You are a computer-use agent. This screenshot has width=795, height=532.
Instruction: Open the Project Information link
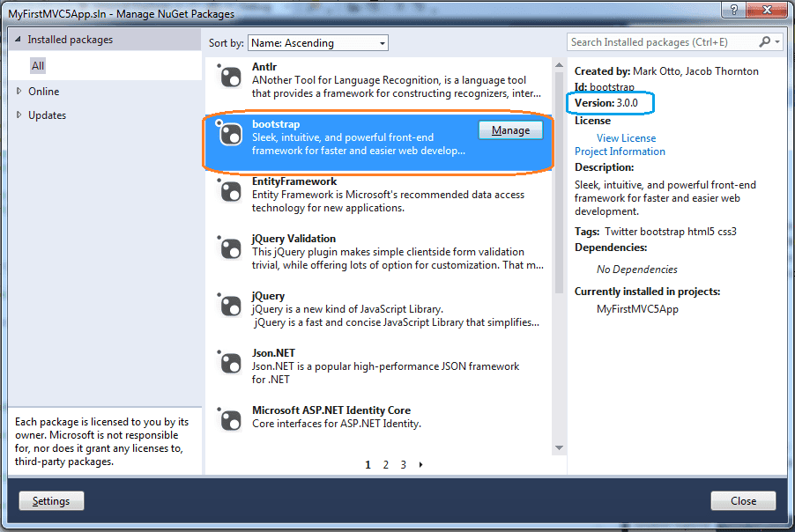coord(620,151)
